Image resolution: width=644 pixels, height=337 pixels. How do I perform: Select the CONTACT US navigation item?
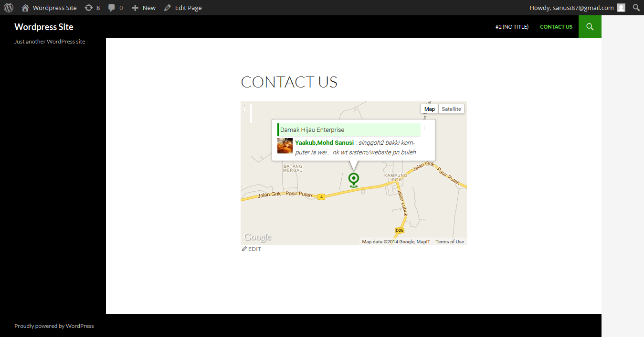coord(556,27)
